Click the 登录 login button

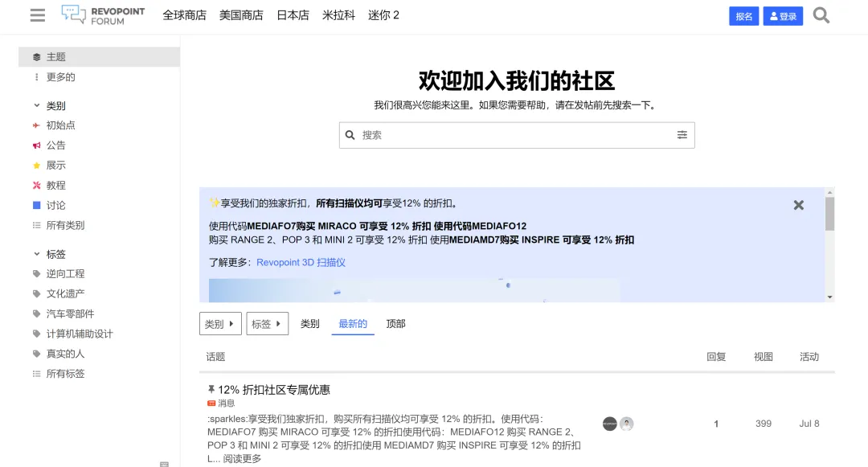pyautogui.click(x=783, y=16)
